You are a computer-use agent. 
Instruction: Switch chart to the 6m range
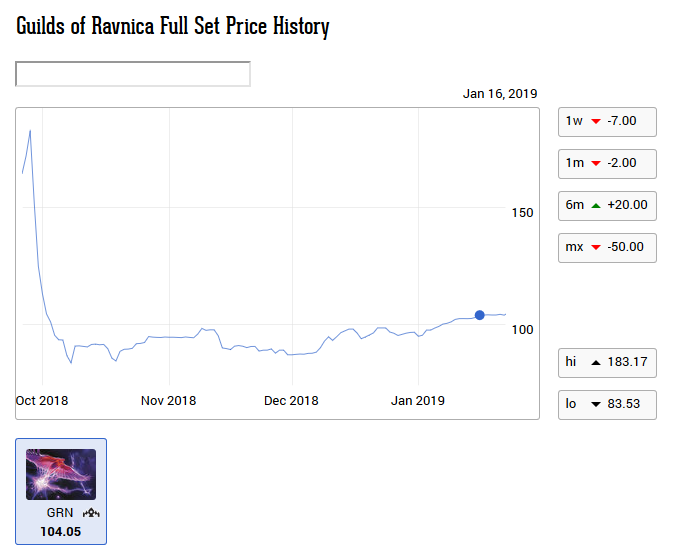coord(606,205)
